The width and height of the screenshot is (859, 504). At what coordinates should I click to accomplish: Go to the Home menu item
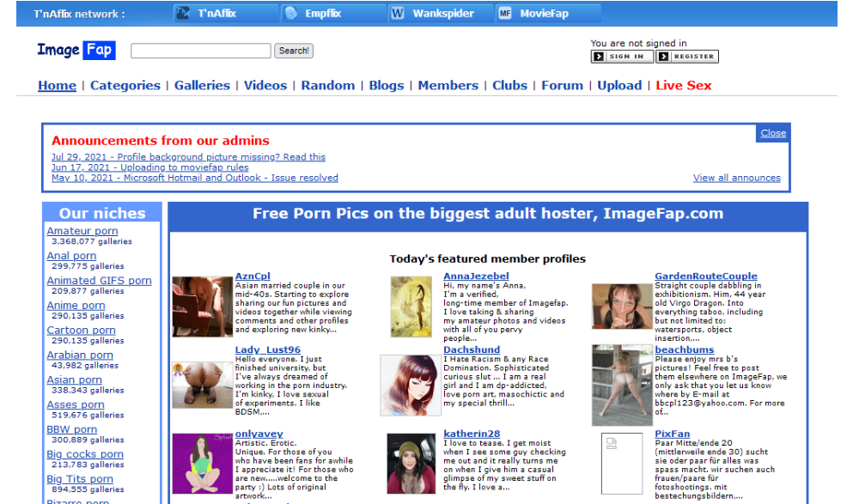[x=57, y=86]
